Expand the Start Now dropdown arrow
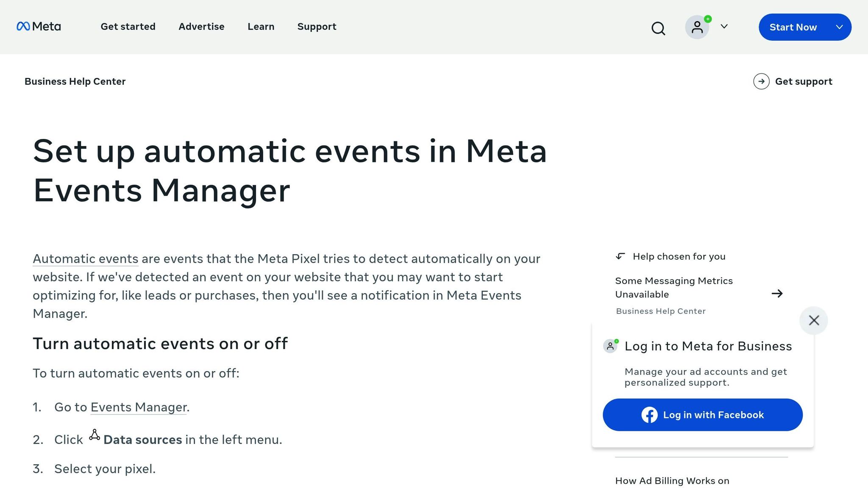 click(x=840, y=27)
